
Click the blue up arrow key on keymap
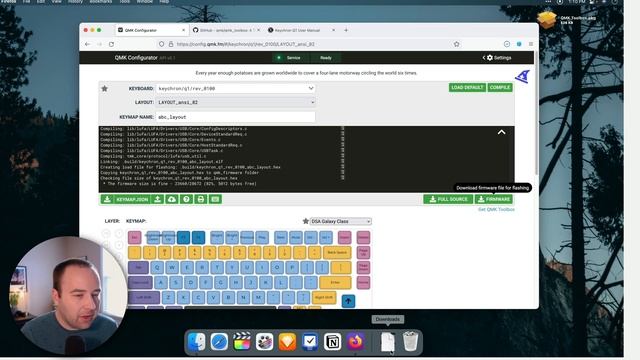[x=348, y=301]
